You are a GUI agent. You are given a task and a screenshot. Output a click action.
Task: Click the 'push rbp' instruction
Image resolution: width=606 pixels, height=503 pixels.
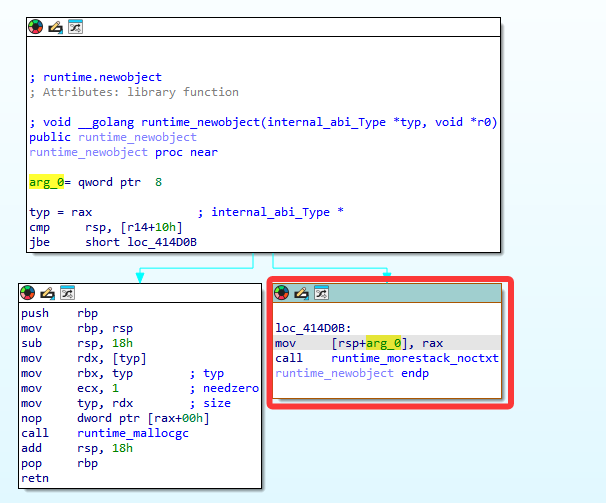point(60,313)
